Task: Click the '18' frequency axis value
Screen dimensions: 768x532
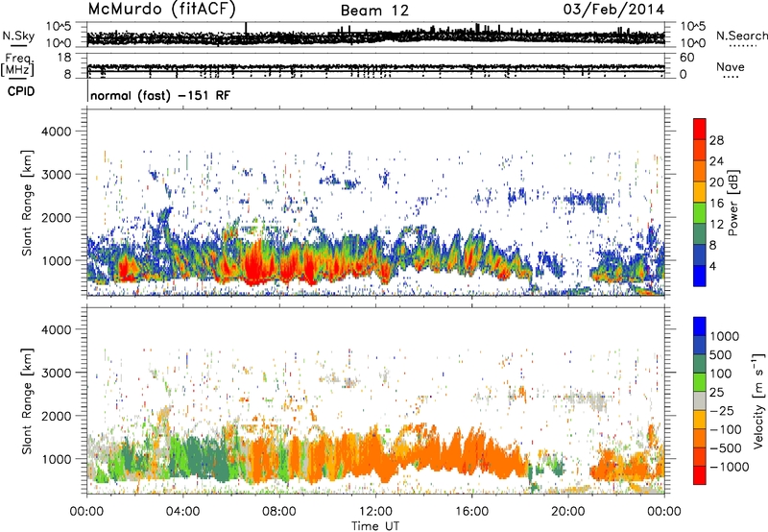Action: coord(64,58)
